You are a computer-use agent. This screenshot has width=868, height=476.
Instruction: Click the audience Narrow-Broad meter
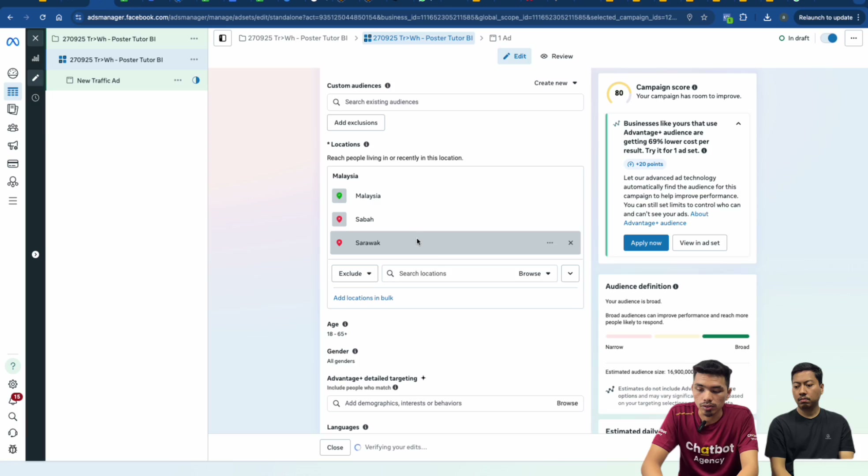pyautogui.click(x=677, y=336)
